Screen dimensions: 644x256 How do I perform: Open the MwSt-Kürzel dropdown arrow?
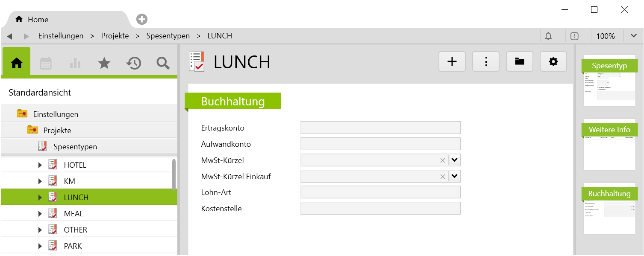(455, 160)
